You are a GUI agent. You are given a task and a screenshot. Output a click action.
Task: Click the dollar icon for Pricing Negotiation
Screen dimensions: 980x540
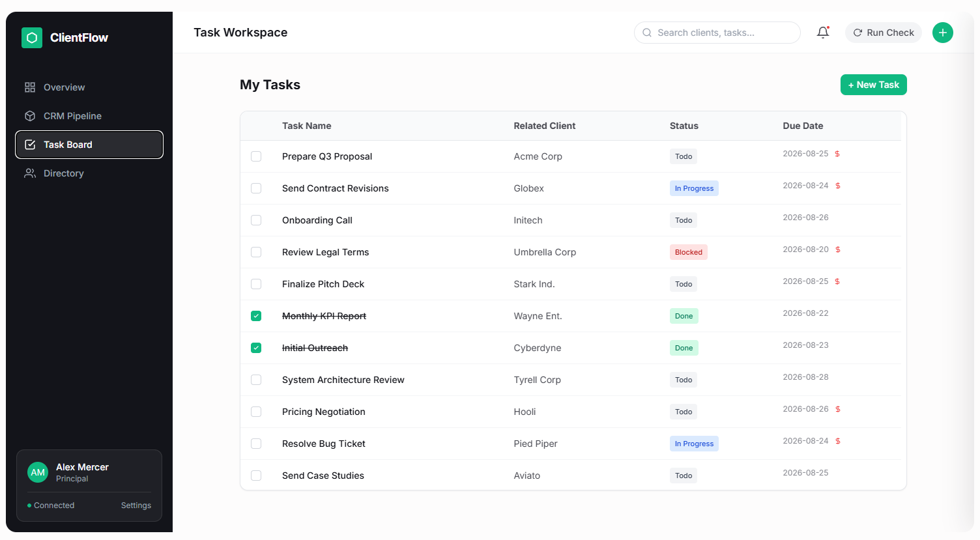click(838, 409)
